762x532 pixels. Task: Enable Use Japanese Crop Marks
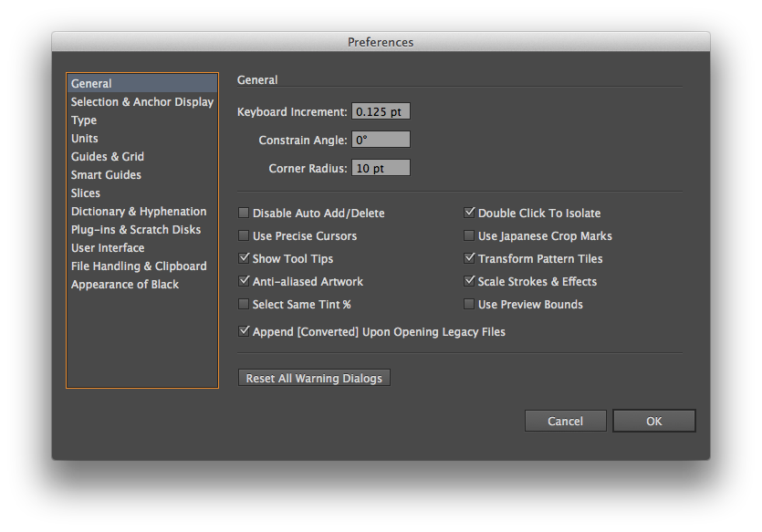coord(469,235)
